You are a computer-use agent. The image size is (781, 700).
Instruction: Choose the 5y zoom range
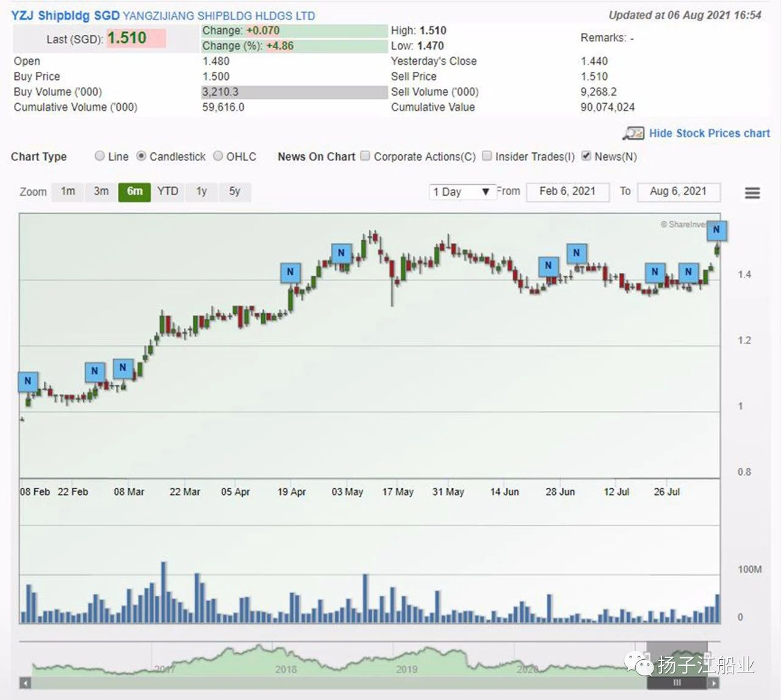point(235,191)
